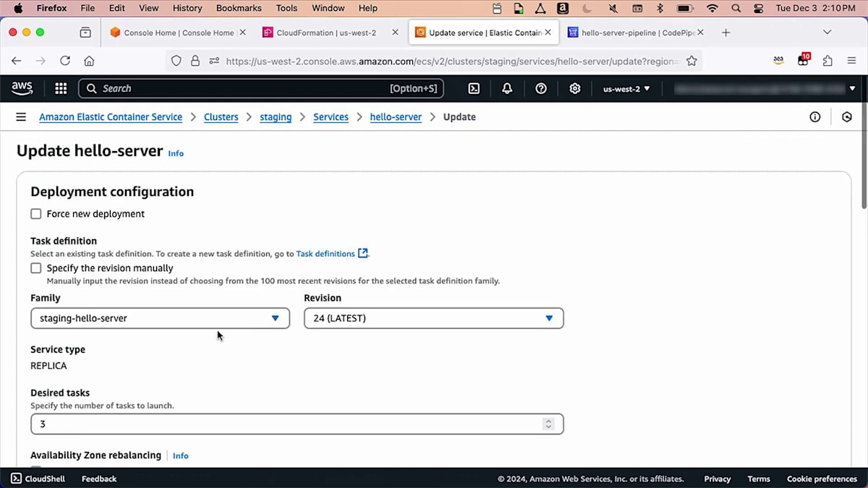Open the Tools menu
The image size is (868, 488).
pos(286,8)
